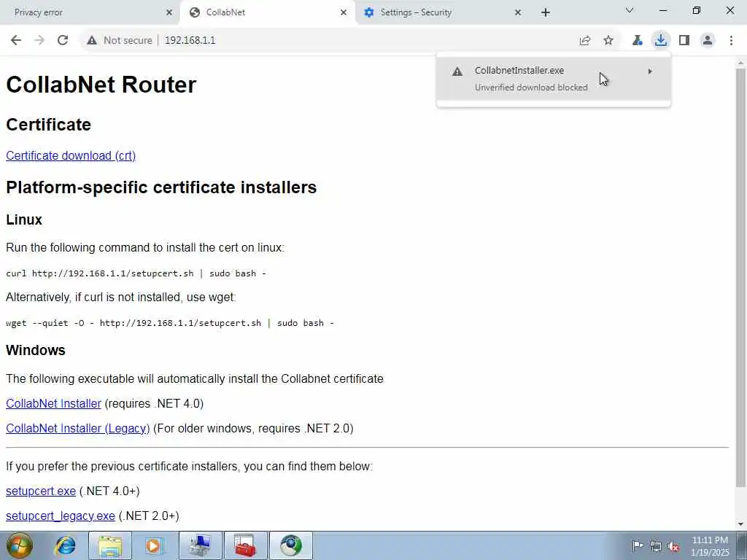Image resolution: width=747 pixels, height=560 pixels.
Task: Bookmark this tab with the star
Action: (x=608, y=41)
